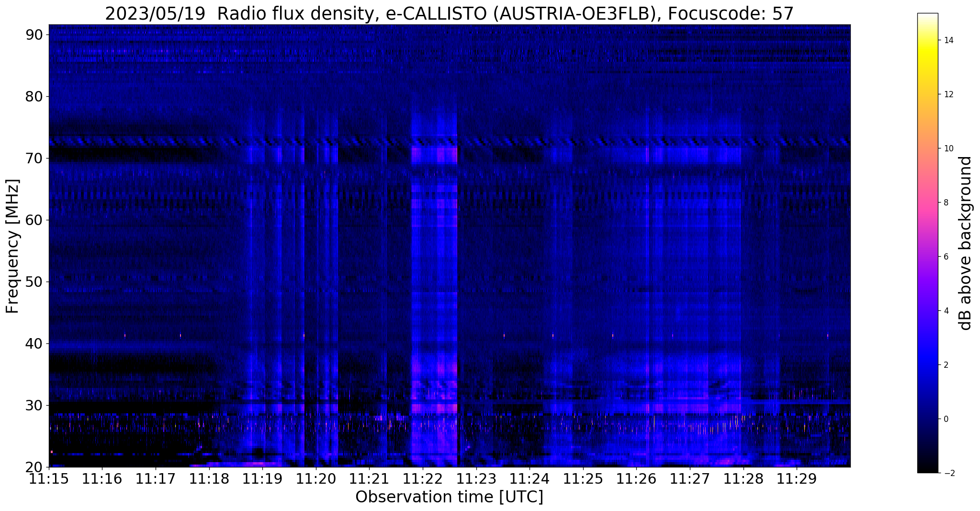The image size is (980, 511).
Task: Click the 50 MHz frequency tick label
Action: click(x=34, y=282)
